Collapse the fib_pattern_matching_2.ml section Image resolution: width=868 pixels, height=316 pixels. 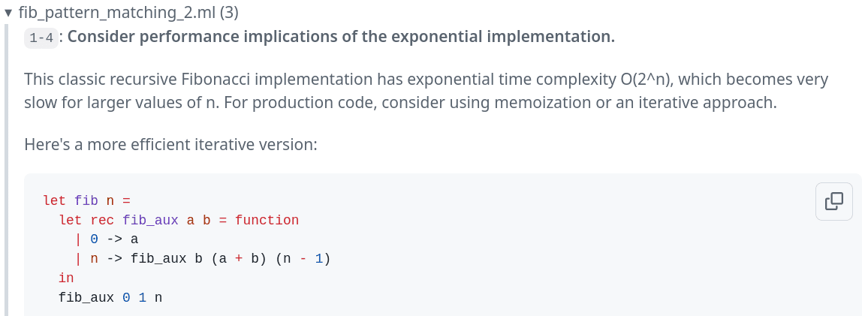coord(8,14)
